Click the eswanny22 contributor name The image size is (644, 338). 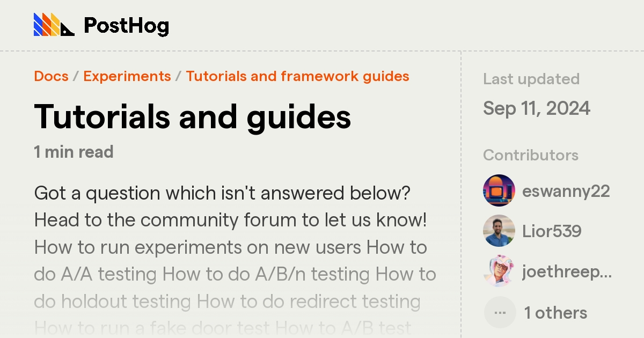pyautogui.click(x=567, y=191)
